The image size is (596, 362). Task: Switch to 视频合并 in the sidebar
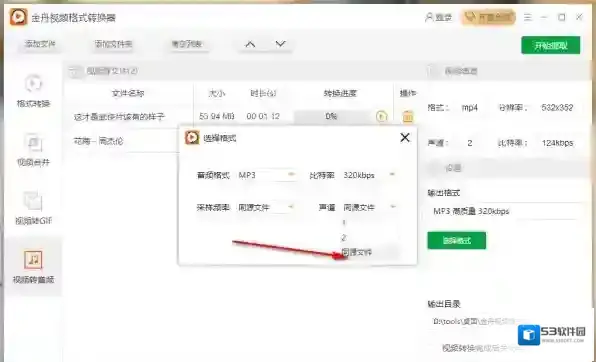pyautogui.click(x=33, y=150)
